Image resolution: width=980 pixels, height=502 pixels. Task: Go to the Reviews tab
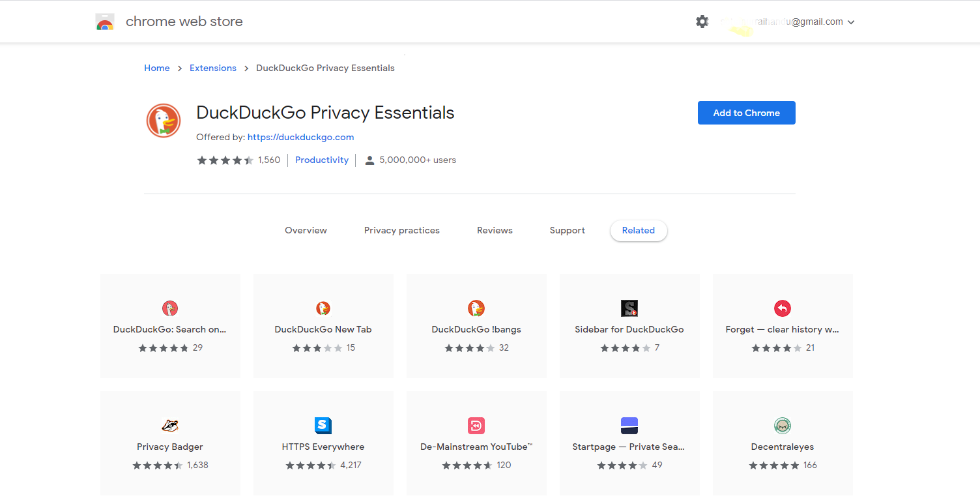[495, 230]
